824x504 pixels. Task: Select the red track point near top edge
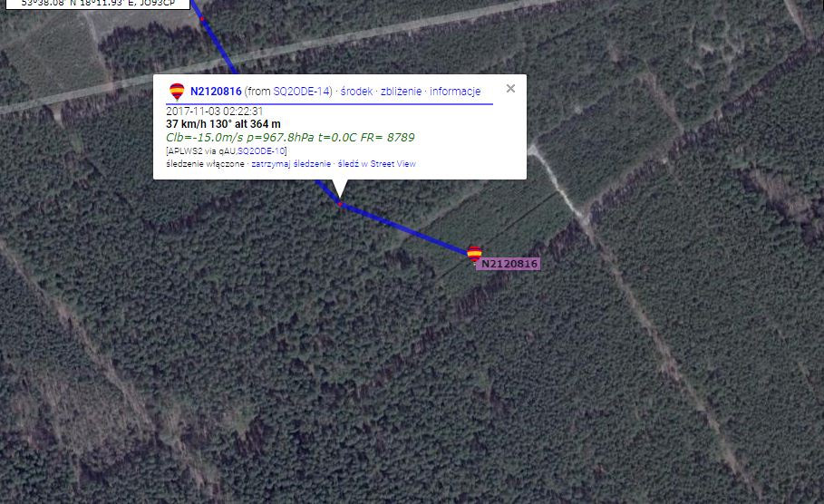pyautogui.click(x=202, y=19)
